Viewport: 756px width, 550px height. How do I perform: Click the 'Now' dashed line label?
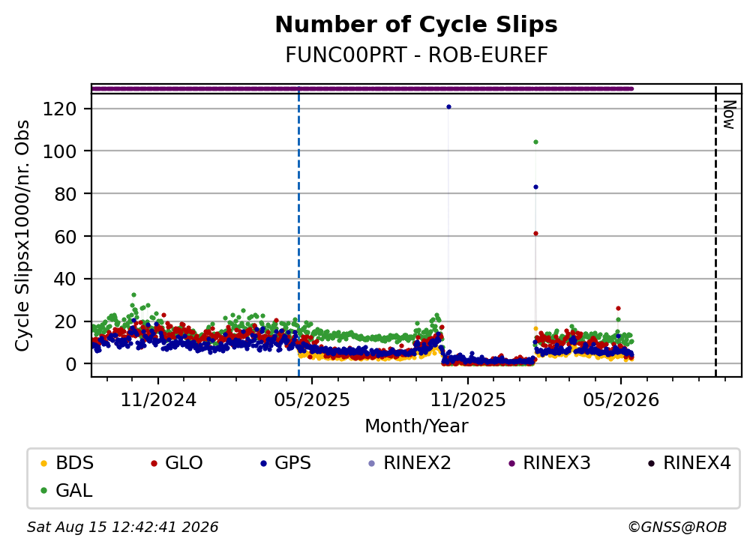tap(729, 115)
